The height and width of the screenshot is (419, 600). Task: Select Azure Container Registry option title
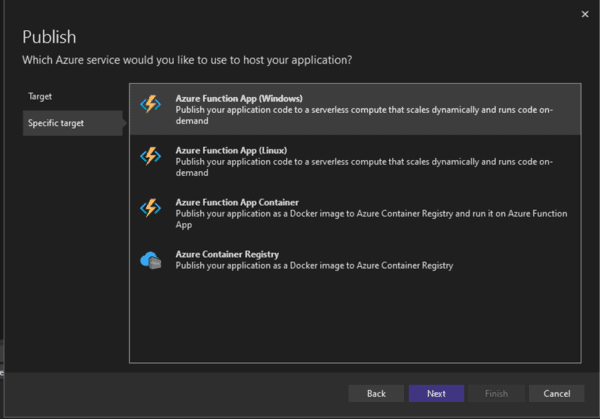[227, 254]
